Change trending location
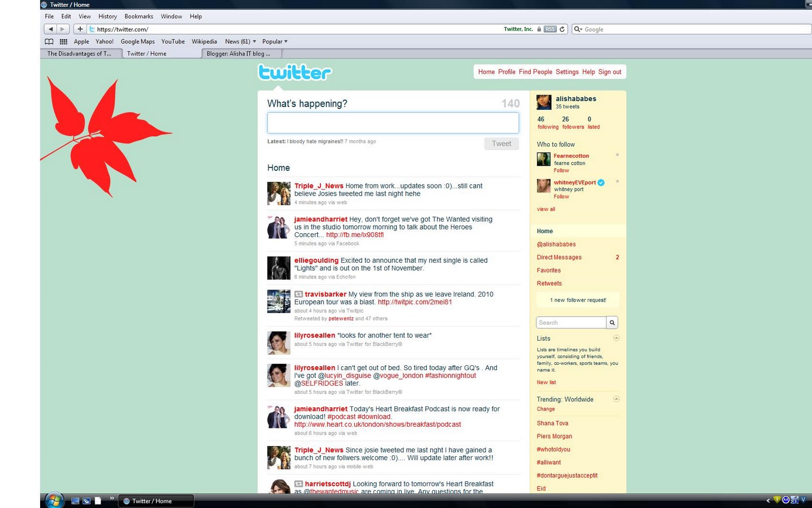The image size is (812, 508). (546, 409)
